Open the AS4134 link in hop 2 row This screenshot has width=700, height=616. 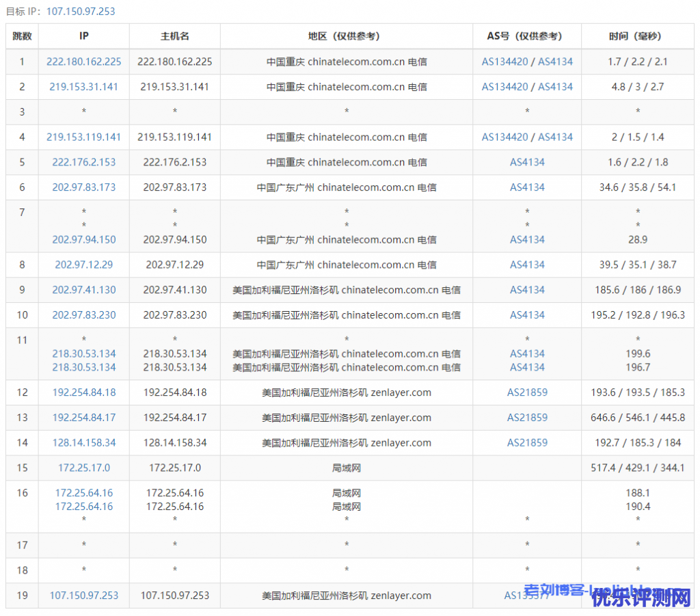[555, 87]
